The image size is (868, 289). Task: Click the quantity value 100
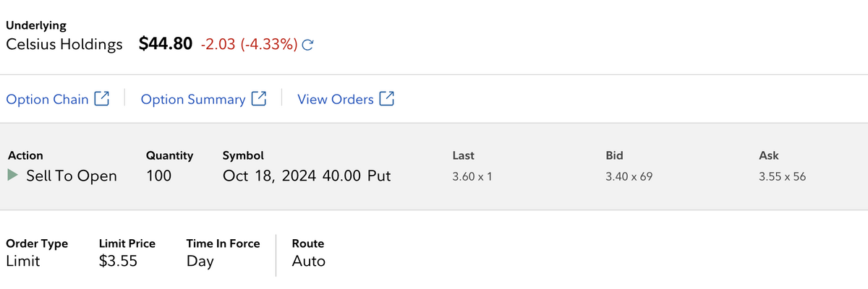pyautogui.click(x=159, y=176)
